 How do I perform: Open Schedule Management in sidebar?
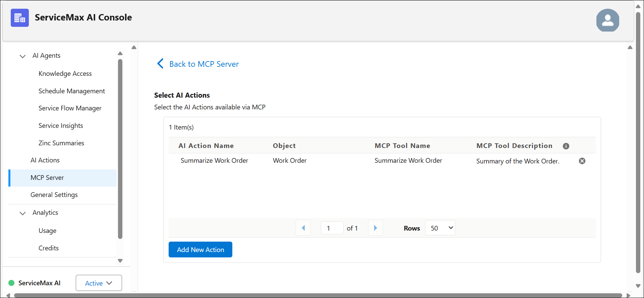point(72,91)
